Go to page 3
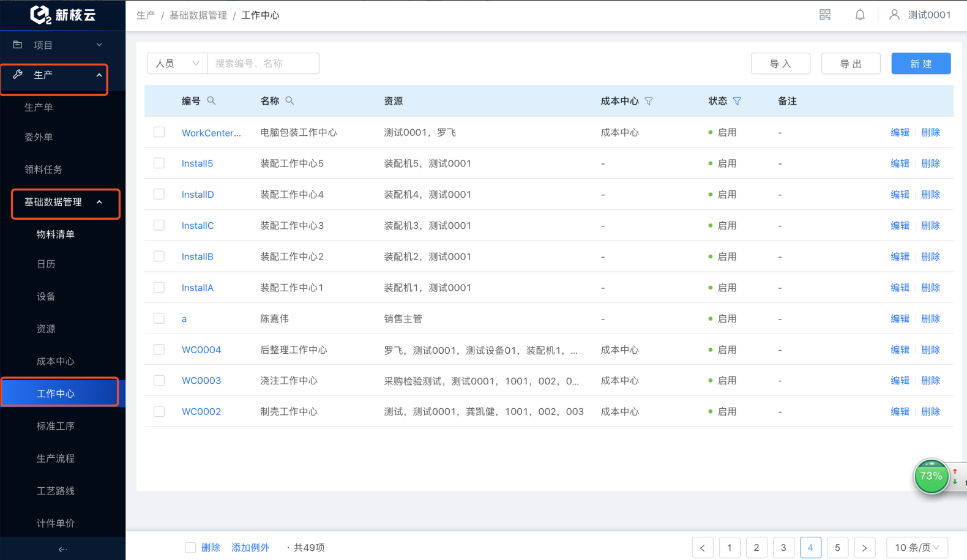Image resolution: width=967 pixels, height=560 pixels. point(783,548)
